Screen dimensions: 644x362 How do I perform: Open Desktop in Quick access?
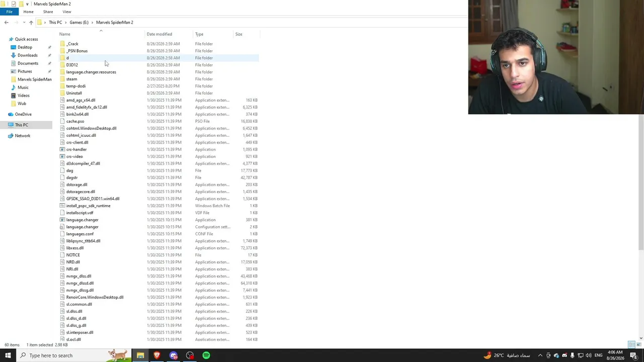point(25,47)
